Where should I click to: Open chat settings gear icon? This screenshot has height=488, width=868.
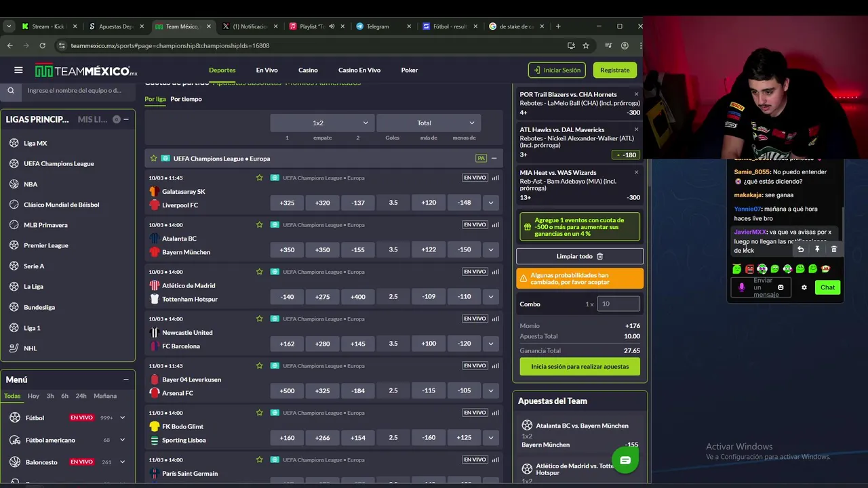pyautogui.click(x=804, y=287)
